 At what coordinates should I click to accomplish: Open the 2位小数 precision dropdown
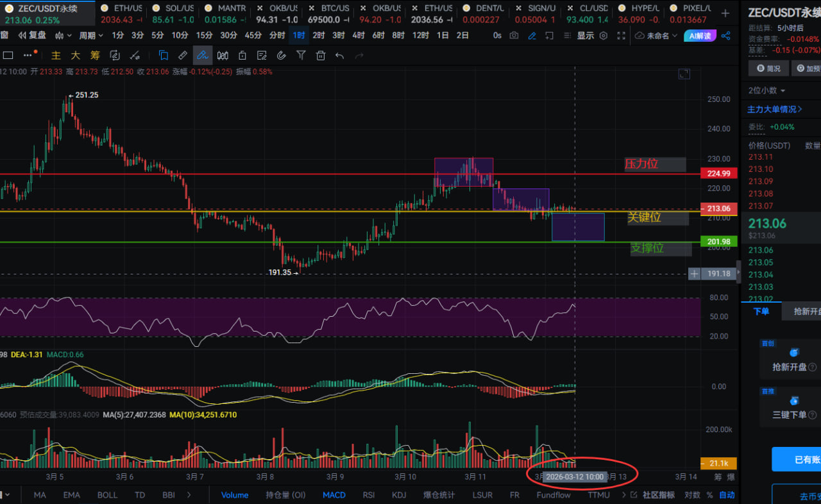(x=767, y=90)
